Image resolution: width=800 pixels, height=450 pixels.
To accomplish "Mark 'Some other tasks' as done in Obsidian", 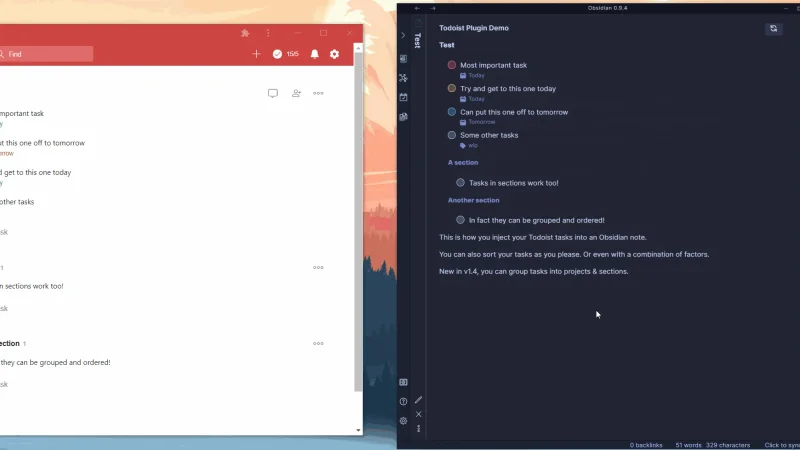I will click(x=452, y=135).
